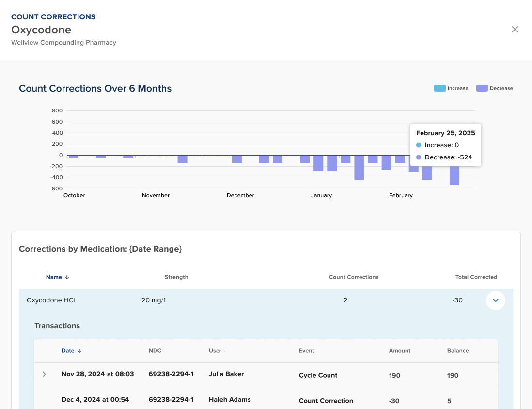Screen dimensions: 532x409
Task: Click user Julia Baker
Action: point(226,374)
